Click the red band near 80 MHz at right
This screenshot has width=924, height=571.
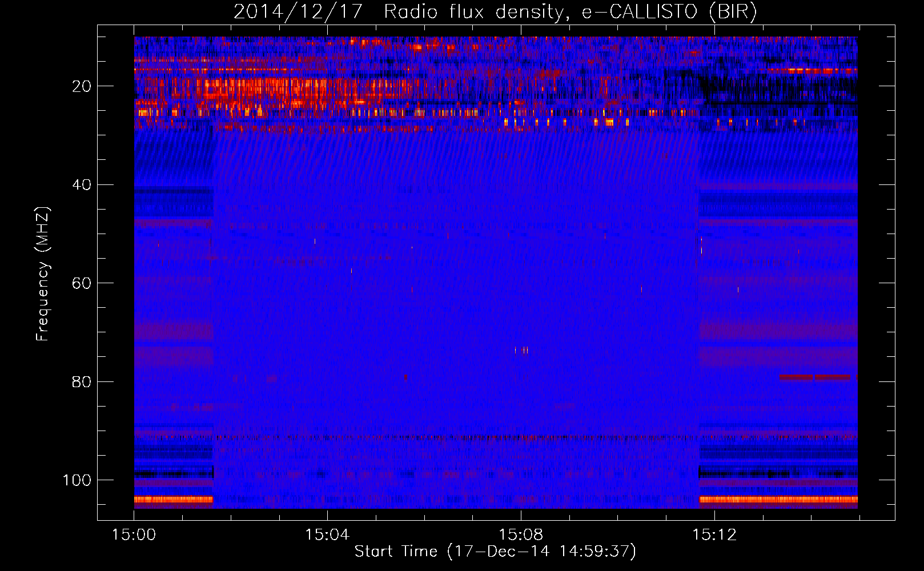(x=815, y=377)
